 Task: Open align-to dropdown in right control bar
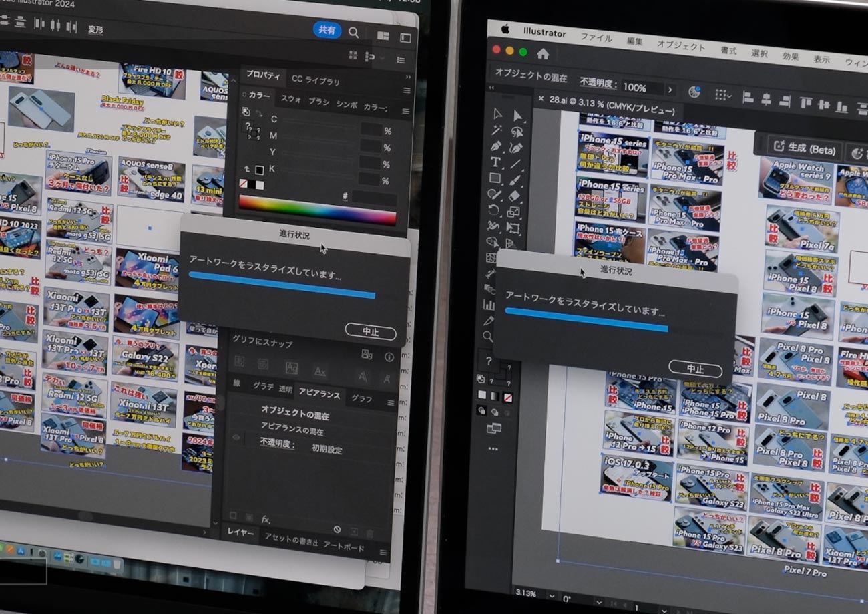(723, 95)
